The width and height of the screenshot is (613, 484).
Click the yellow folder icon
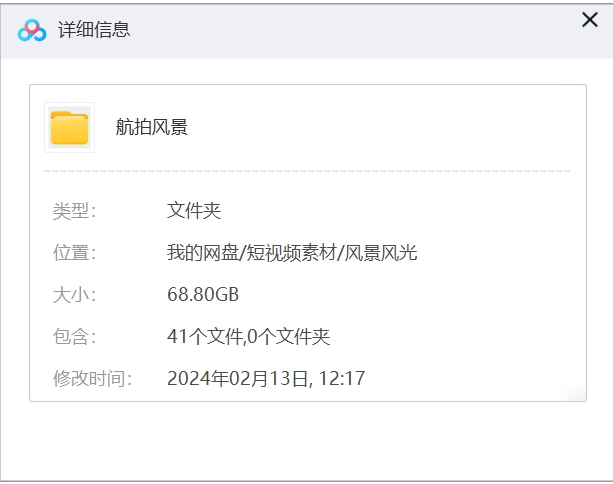point(70,128)
